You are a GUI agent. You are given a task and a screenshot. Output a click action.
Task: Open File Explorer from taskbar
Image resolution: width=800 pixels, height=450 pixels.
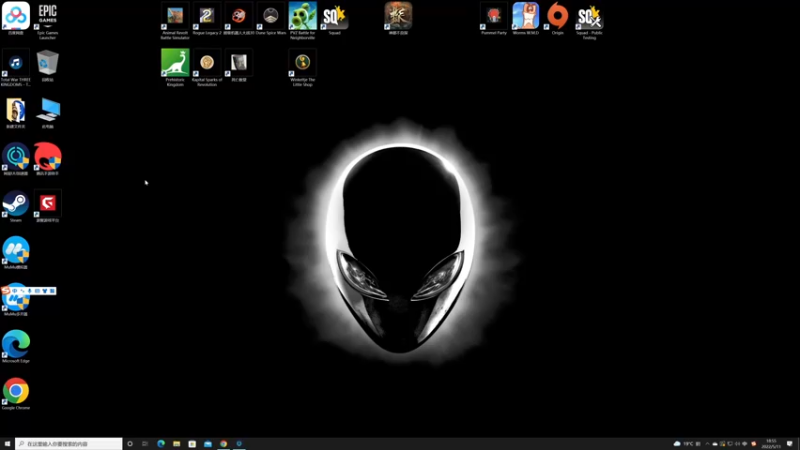pyautogui.click(x=177, y=444)
